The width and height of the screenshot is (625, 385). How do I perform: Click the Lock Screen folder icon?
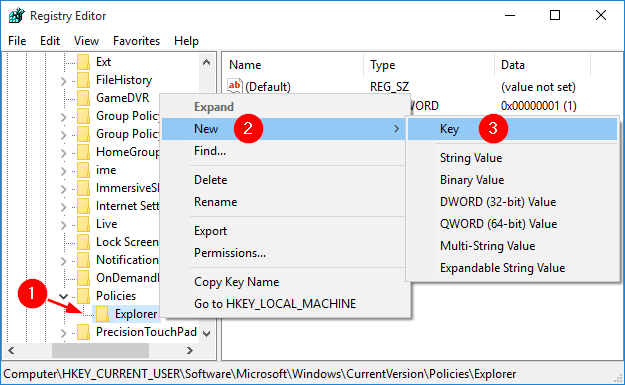[83, 242]
